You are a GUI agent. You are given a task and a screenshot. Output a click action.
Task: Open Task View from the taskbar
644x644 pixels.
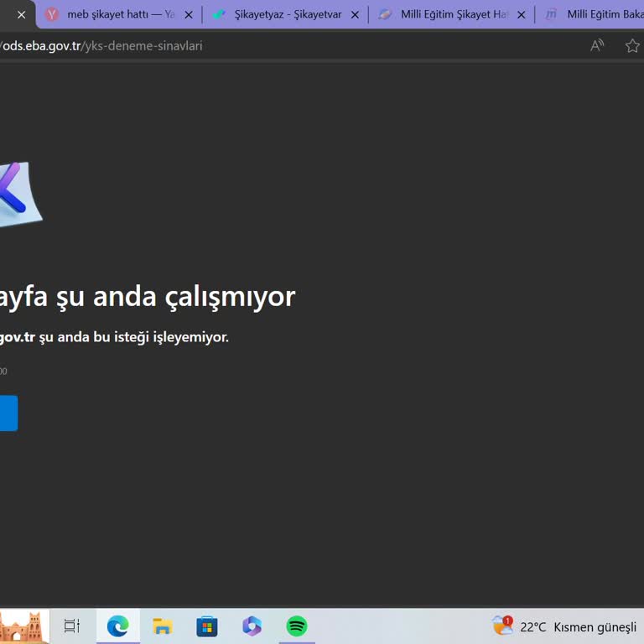click(x=71, y=626)
